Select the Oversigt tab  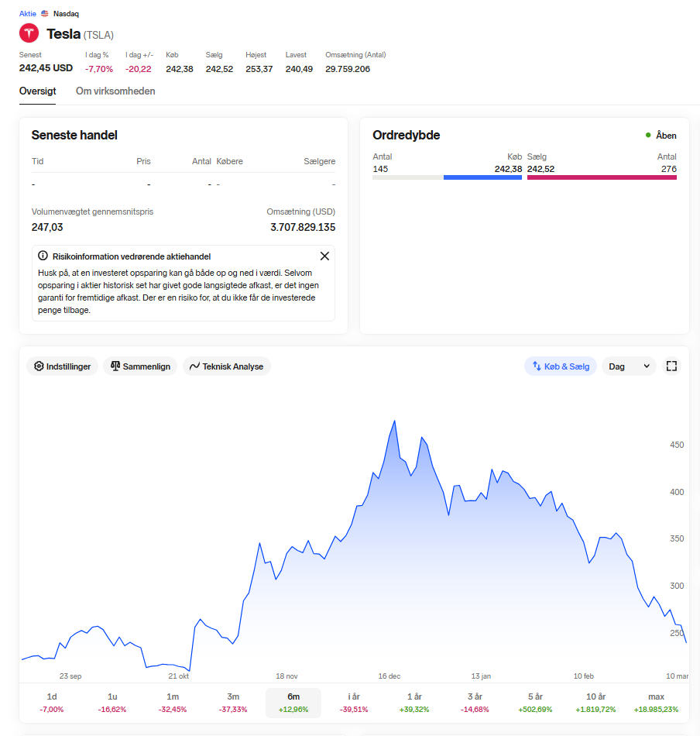[x=37, y=91]
